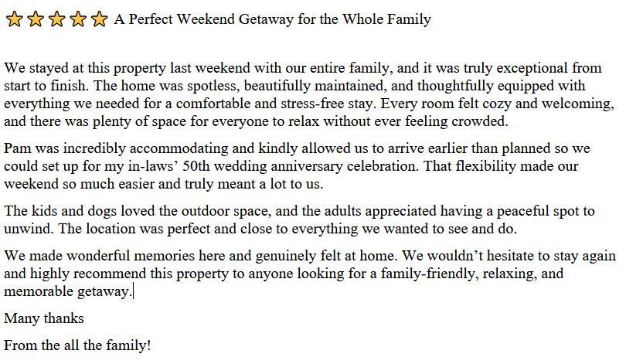Viewport: 626px width, 364px height.
Task: Click the name "Pam" in the second paragraph
Action: (17, 148)
